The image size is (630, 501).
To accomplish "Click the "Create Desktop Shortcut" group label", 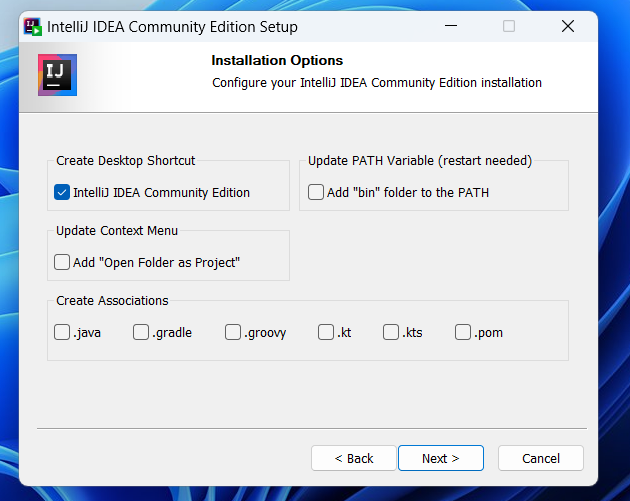I will 125,160.
